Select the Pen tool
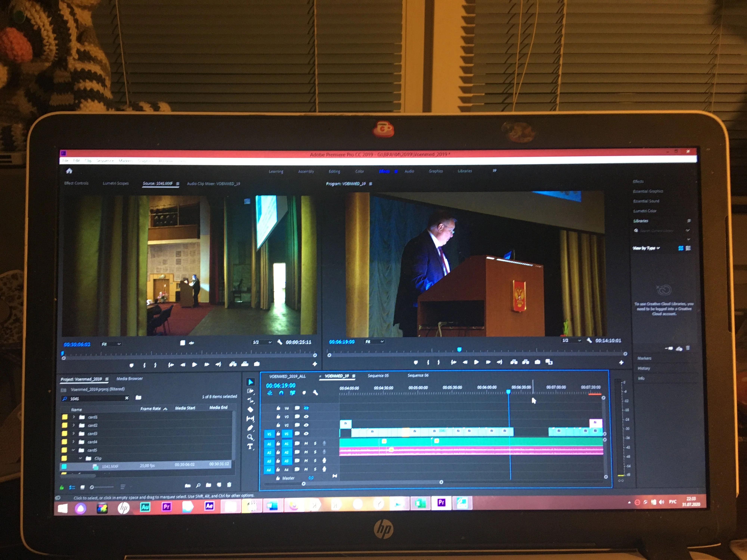This screenshot has width=747, height=560. point(250,428)
